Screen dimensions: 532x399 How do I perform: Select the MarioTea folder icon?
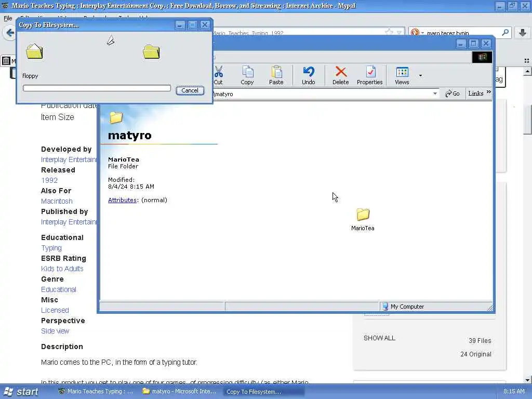tap(363, 215)
